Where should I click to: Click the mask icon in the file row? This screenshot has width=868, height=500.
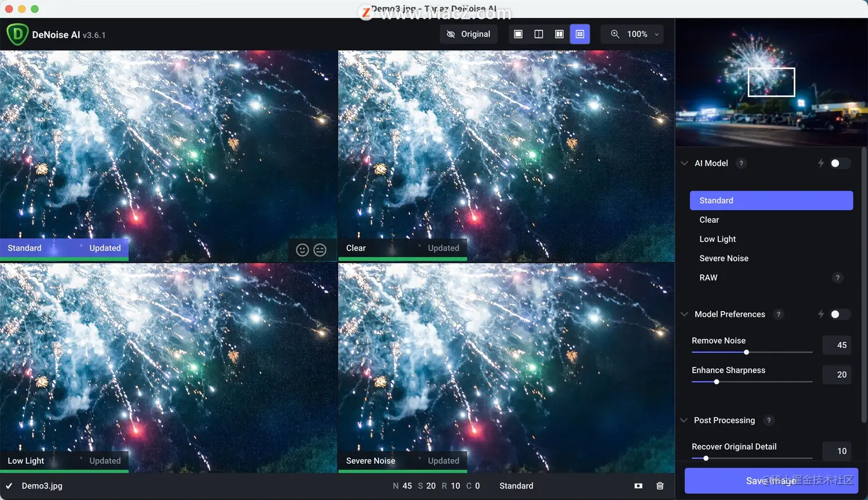[638, 486]
